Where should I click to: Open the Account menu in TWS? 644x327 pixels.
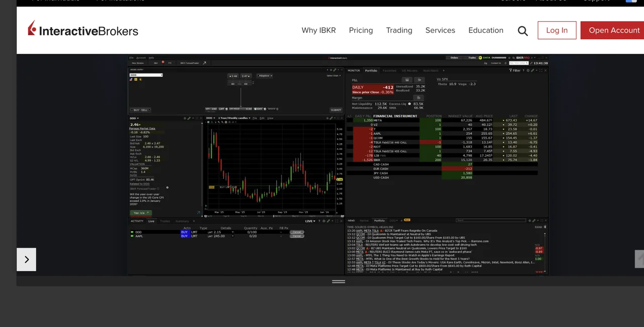click(x=141, y=58)
